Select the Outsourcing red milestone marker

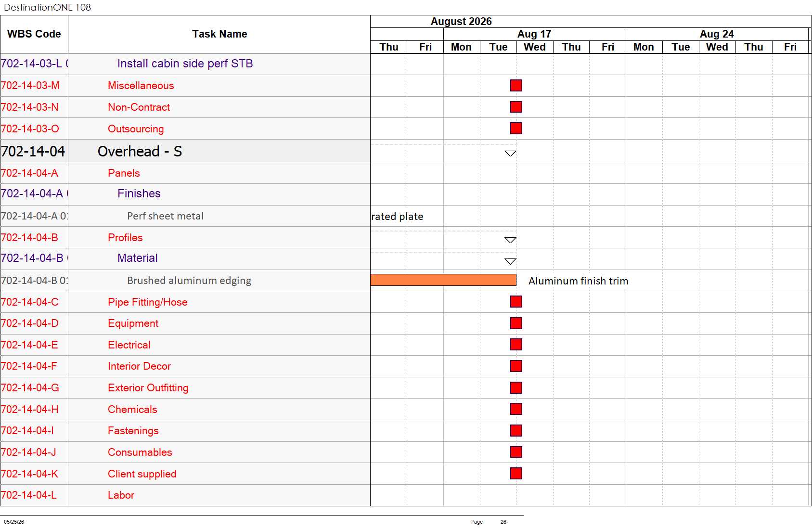point(516,129)
